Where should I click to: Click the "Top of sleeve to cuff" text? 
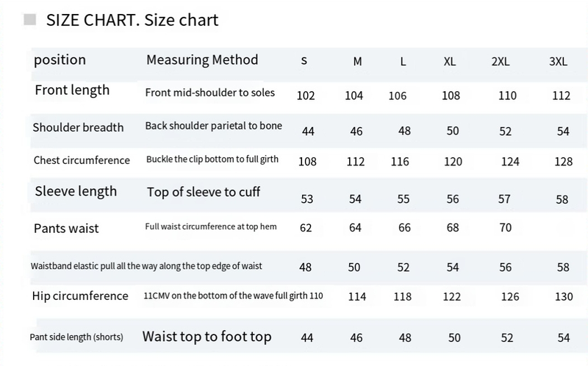(x=204, y=193)
